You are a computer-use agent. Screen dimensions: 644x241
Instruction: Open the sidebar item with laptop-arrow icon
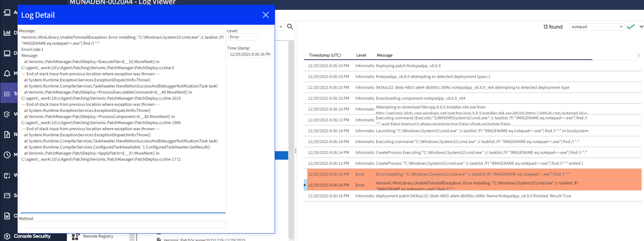(x=7, y=13)
